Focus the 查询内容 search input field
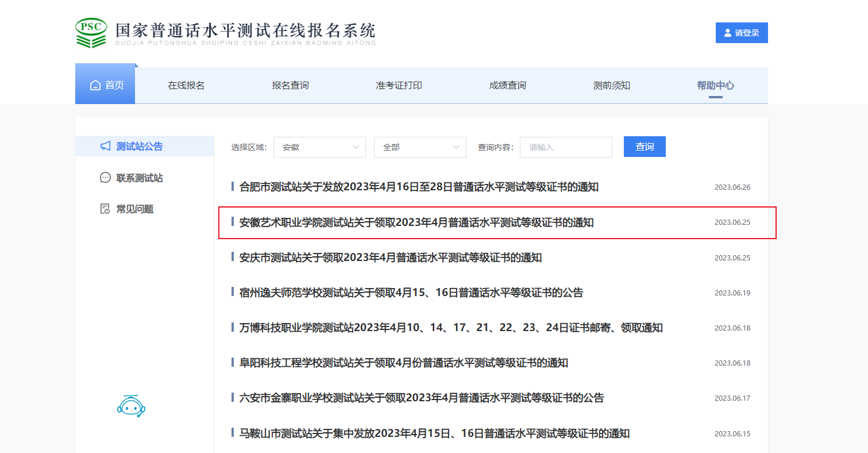The width and height of the screenshot is (868, 453). [x=566, y=147]
